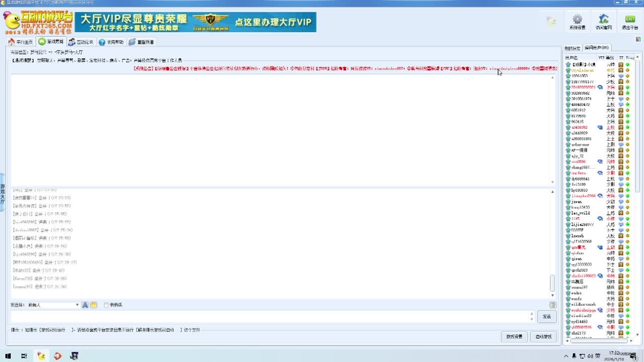Click the chat-area icon at far right of send-to row
The width and height of the screenshot is (644, 362).
(x=552, y=305)
